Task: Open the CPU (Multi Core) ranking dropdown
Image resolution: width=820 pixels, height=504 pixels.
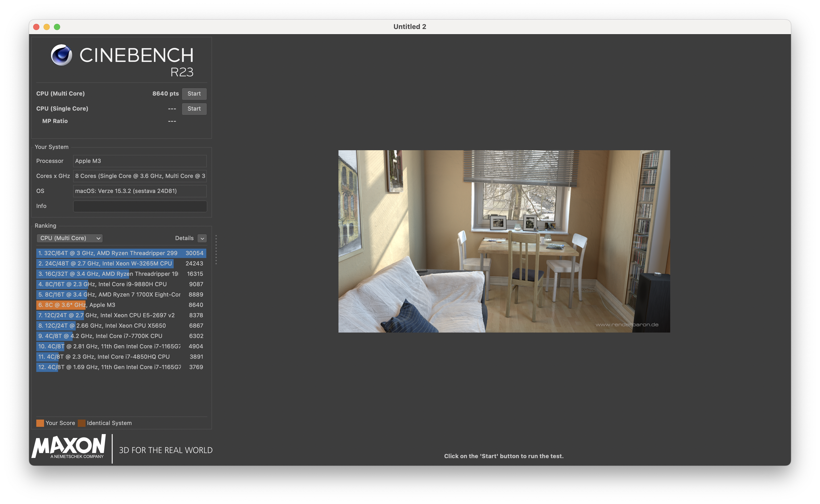Action: tap(69, 238)
